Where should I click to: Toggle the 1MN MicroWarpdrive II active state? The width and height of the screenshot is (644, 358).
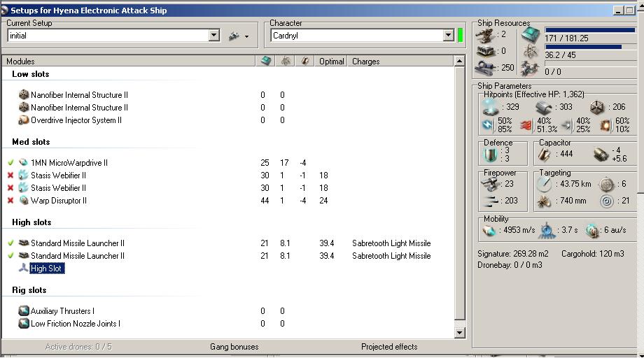click(10, 163)
